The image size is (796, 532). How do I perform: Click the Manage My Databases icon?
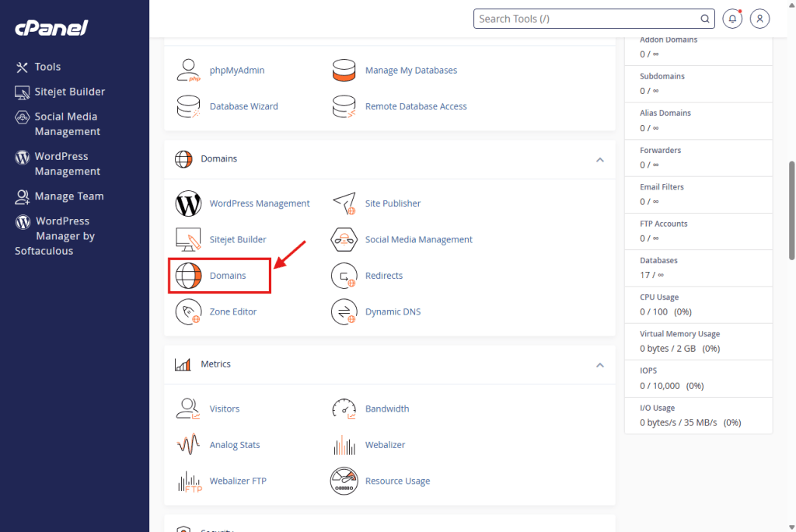tap(344, 70)
